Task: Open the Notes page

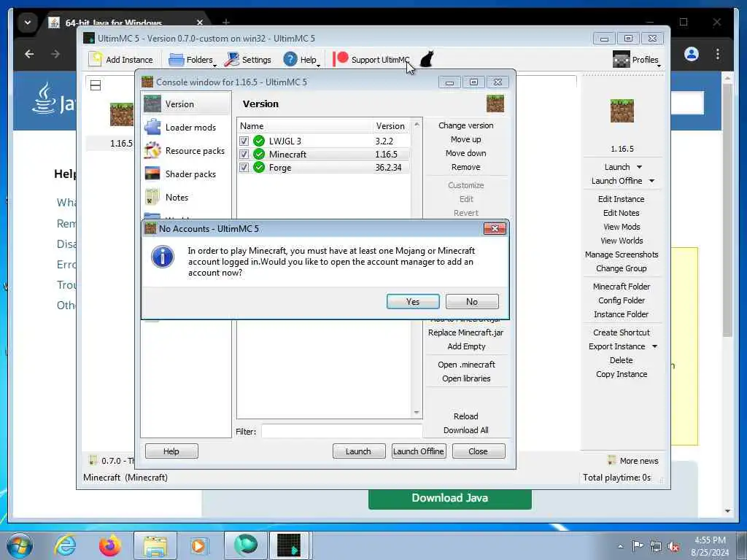Action: click(x=186, y=197)
